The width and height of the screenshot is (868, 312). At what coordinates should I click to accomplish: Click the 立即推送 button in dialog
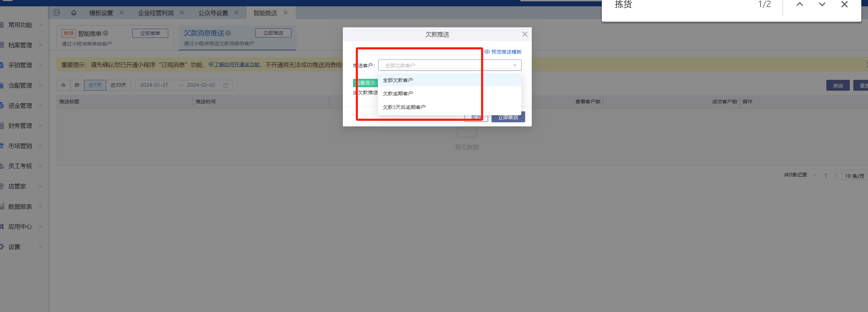(x=508, y=117)
